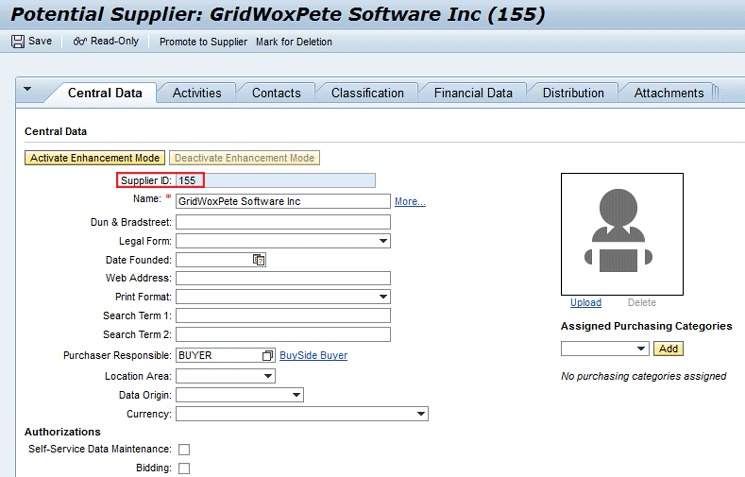Enable Self-Service Data Maintenance checkbox
The width and height of the screenshot is (745, 477).
tap(184, 450)
